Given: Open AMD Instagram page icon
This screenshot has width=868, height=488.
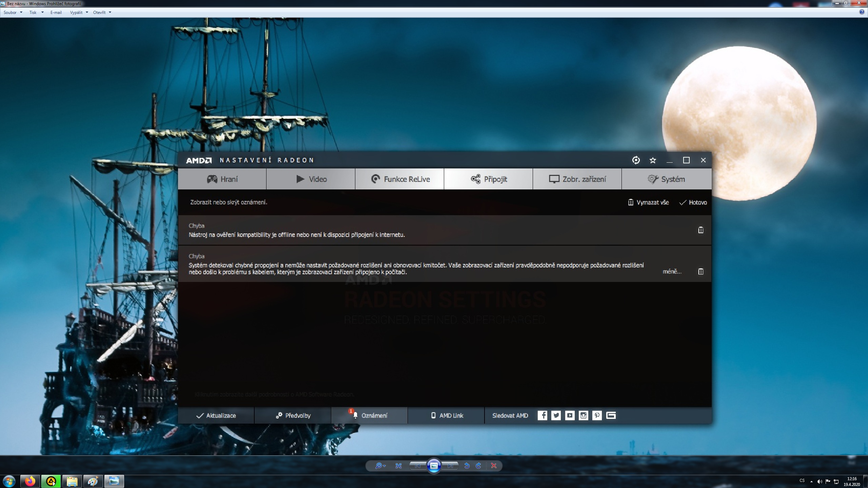Looking at the screenshot, I should (584, 415).
